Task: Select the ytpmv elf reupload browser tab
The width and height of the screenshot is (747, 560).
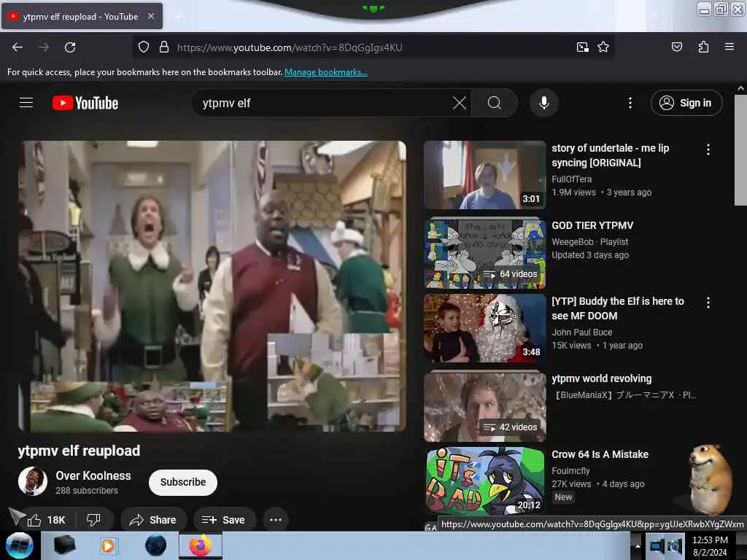Action: coord(82,16)
